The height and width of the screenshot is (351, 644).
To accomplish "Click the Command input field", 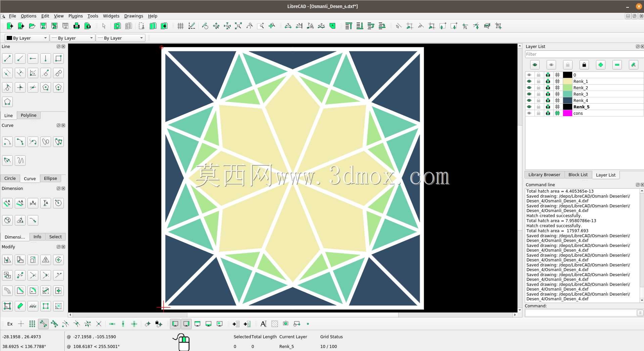I will [x=581, y=313].
